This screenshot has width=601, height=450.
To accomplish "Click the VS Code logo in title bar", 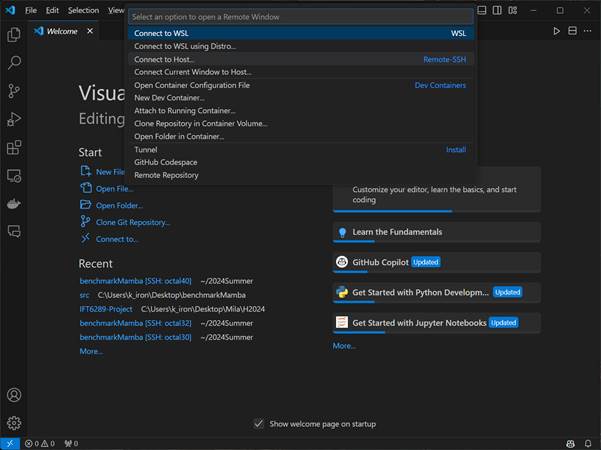I will tap(10, 10).
